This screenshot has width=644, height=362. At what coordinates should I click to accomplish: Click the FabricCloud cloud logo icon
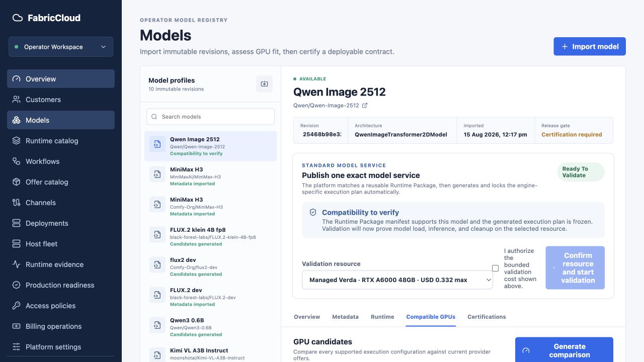tap(18, 18)
